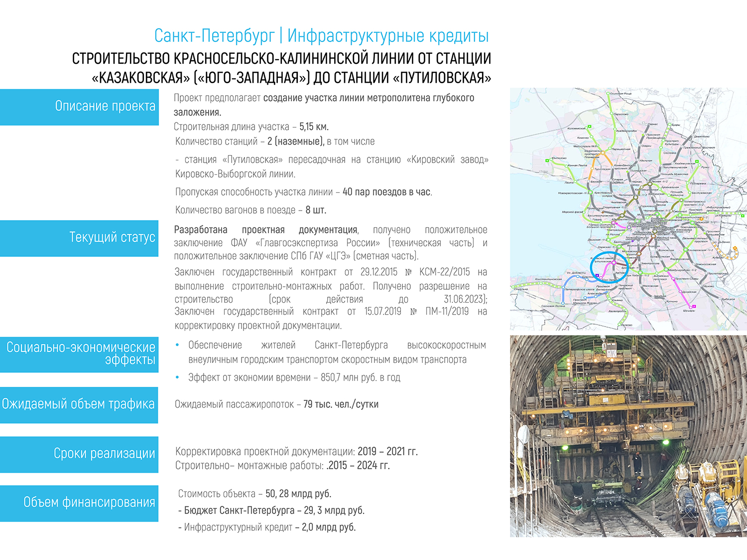Click heading line 'СТРОИТЕЛЬСТВО КРАСНОСЕЛЬСКО-КАЛИНИНСКОЙ ЛИНИИ'

click(x=281, y=59)
